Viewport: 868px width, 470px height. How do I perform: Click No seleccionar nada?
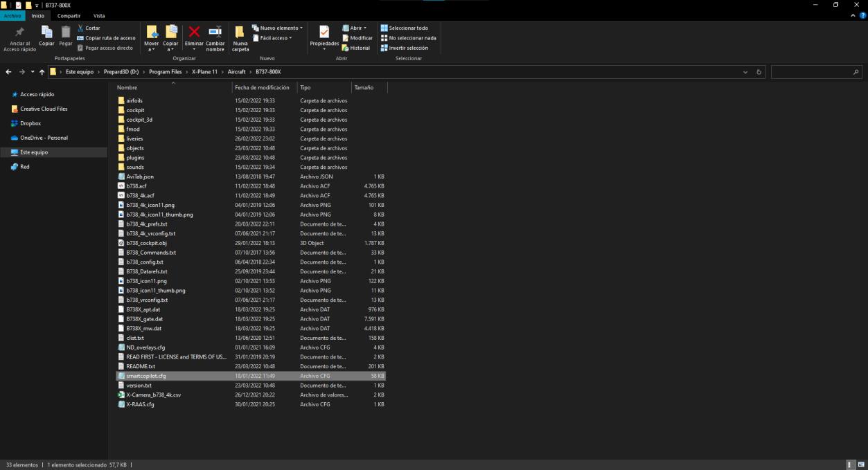tap(408, 37)
